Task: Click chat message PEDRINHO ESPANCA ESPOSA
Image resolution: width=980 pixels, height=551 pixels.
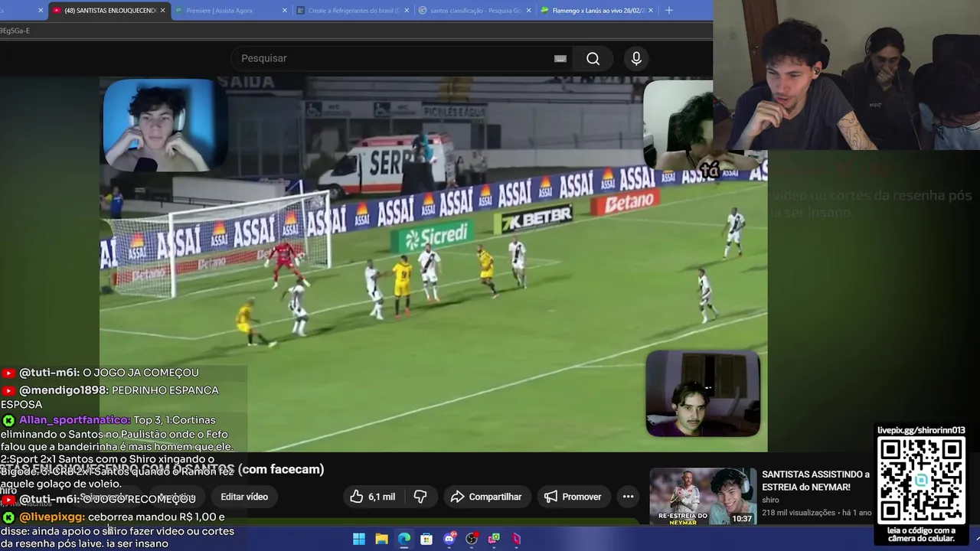Action: 109,397
